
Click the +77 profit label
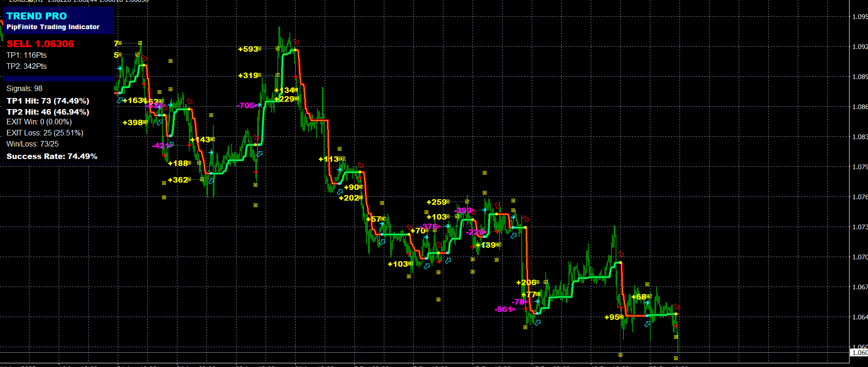(x=528, y=294)
